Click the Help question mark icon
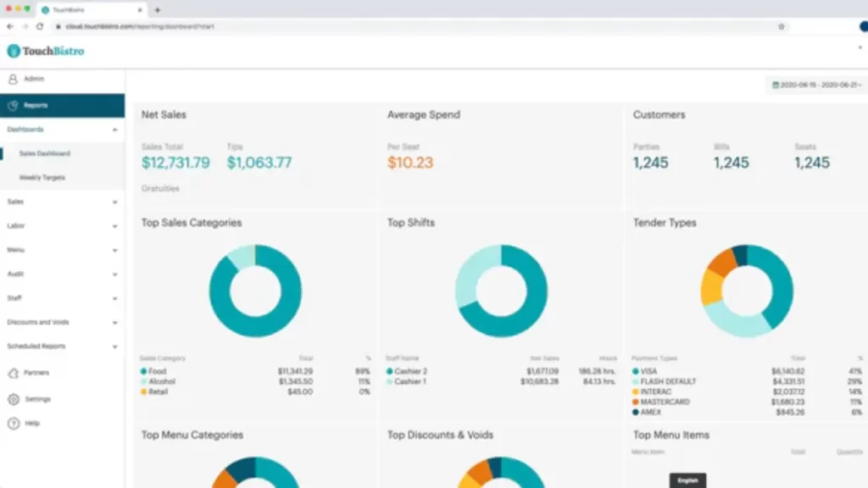The image size is (868, 488). coord(14,424)
